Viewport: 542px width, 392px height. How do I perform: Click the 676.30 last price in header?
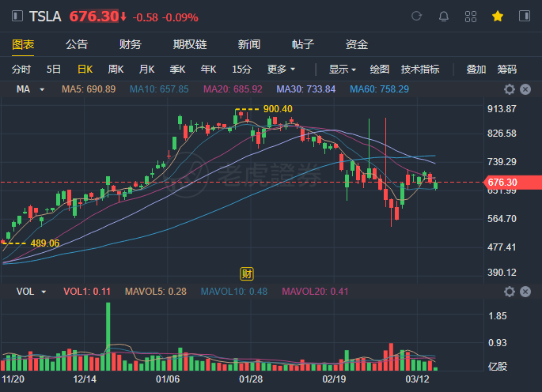[94, 17]
